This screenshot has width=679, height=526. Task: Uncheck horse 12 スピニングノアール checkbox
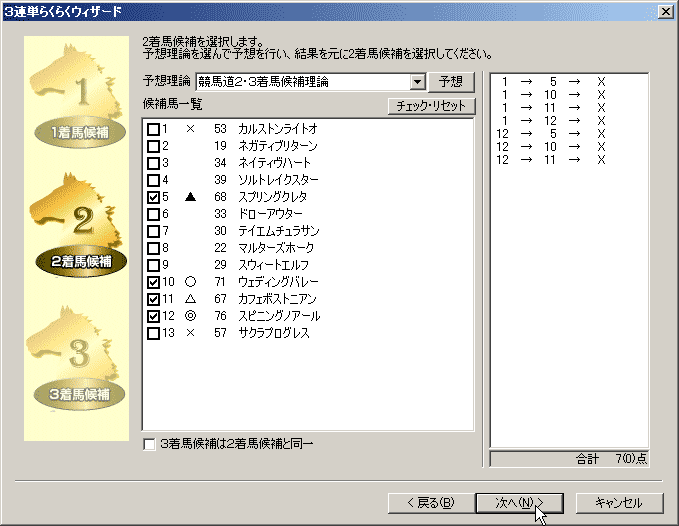(153, 316)
